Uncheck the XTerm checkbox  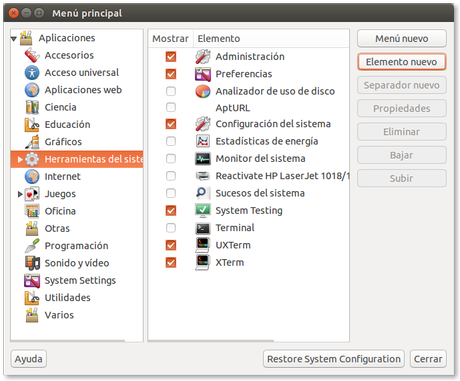pyautogui.click(x=171, y=263)
